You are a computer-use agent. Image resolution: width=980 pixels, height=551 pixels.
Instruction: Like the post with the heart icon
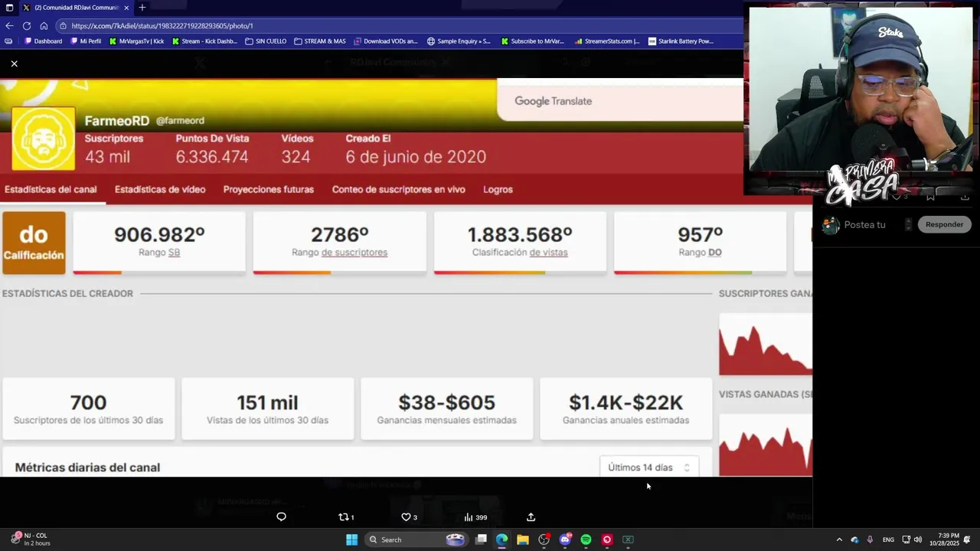[x=409, y=517]
